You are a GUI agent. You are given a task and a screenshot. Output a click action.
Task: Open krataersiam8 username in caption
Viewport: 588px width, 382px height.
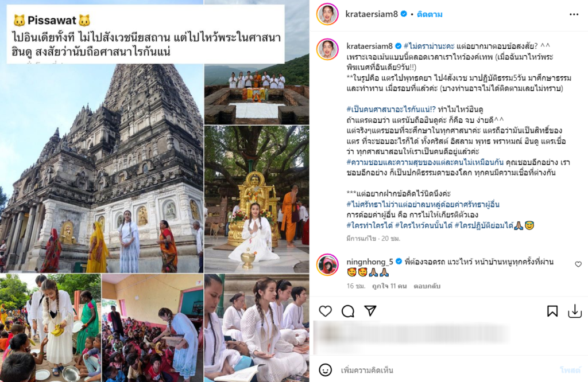click(x=369, y=46)
